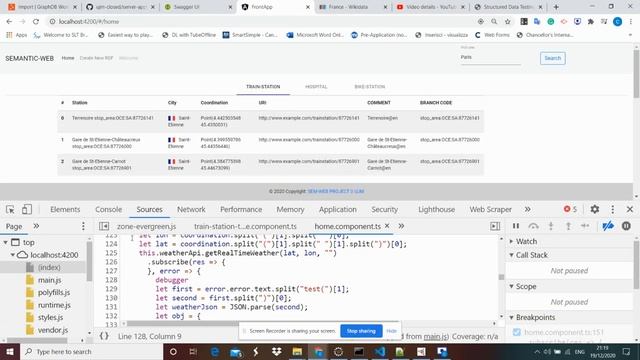Open Microsoft Edge from the taskbar

[x=215, y=351]
